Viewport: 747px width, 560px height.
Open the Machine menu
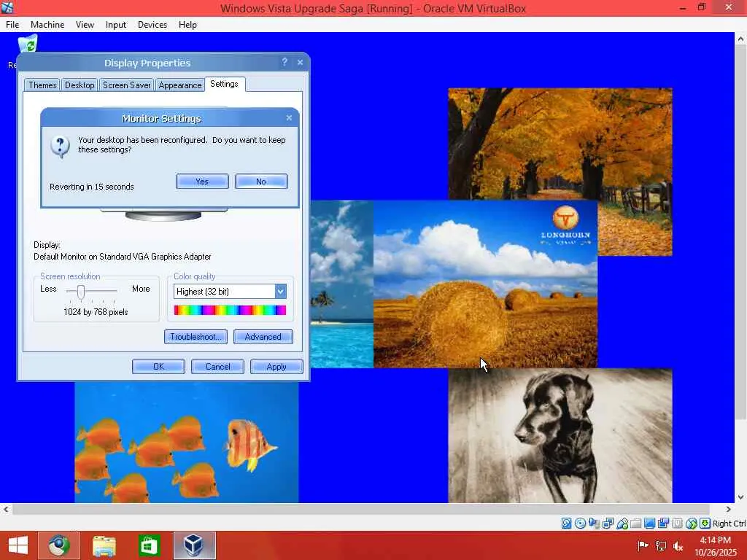pyautogui.click(x=47, y=25)
